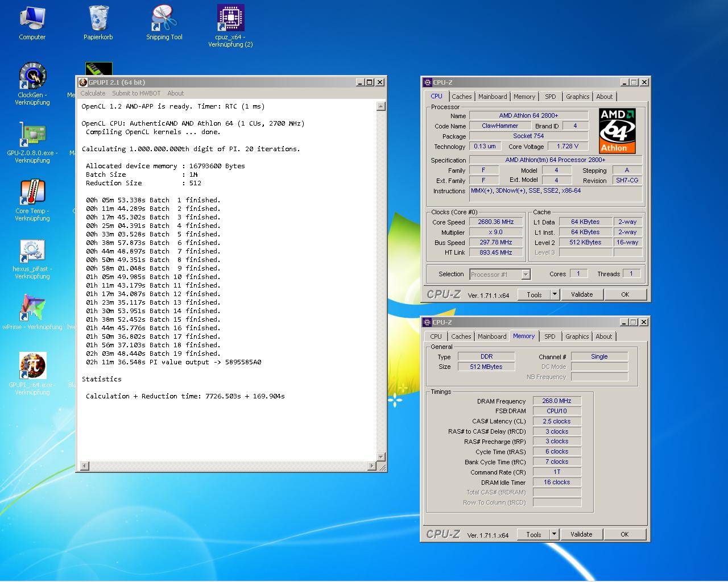The width and height of the screenshot is (728, 582).
Task: Click the memory Type value DDR
Action: click(486, 356)
